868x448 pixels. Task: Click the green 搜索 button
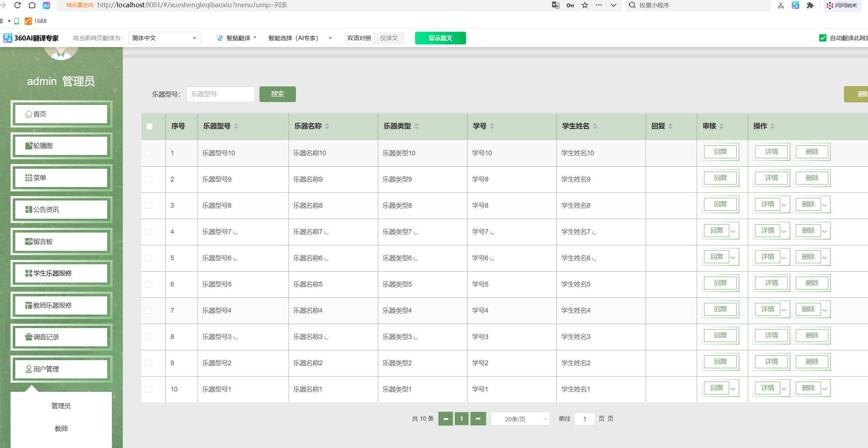(x=277, y=94)
